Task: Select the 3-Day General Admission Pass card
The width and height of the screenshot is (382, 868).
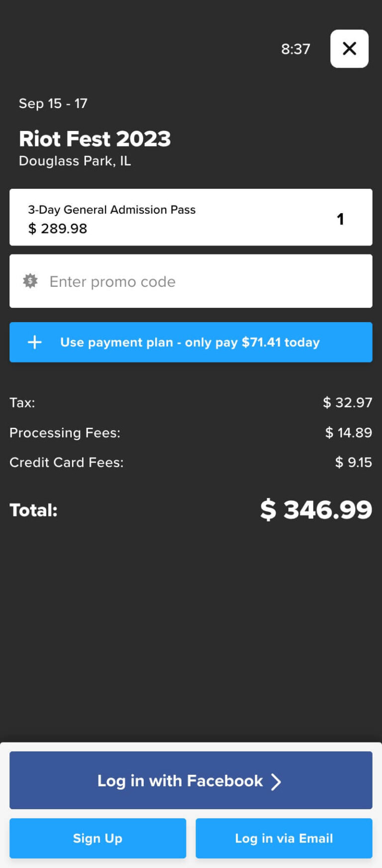Action: tap(191, 218)
